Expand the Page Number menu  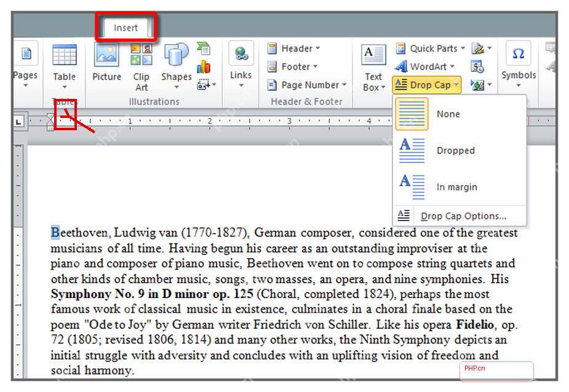click(307, 85)
